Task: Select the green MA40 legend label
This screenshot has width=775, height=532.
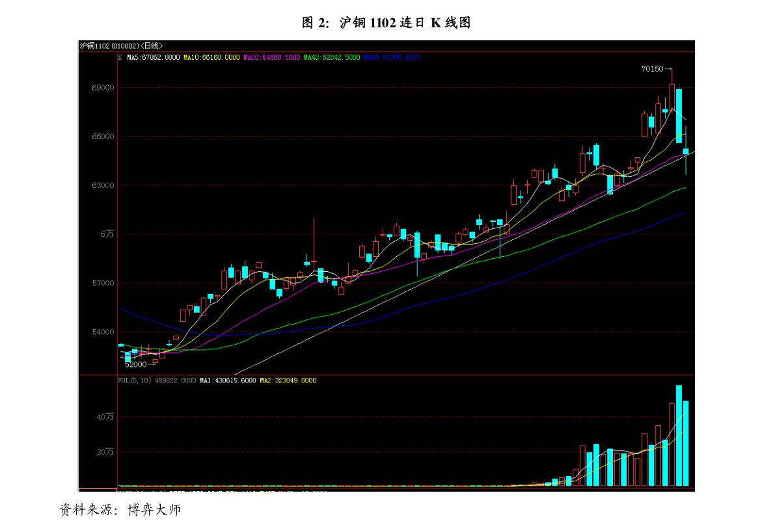Action: coord(331,58)
